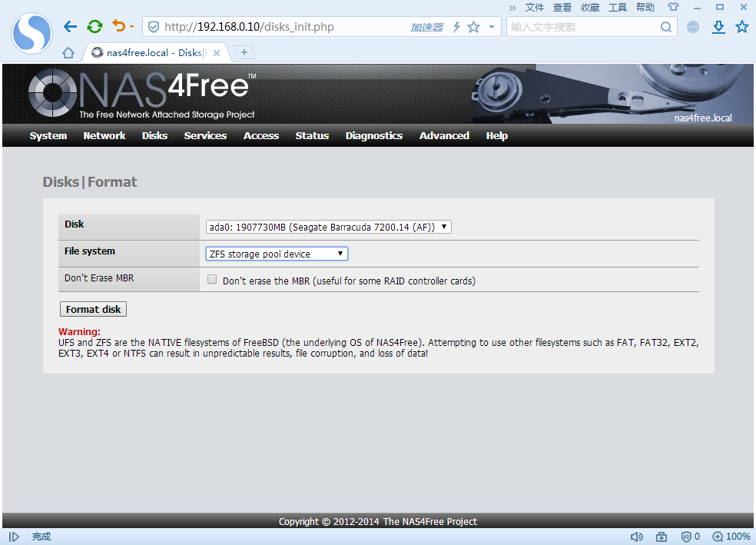756x545 pixels.
Task: Click the browser back arrow
Action: pos(71,27)
